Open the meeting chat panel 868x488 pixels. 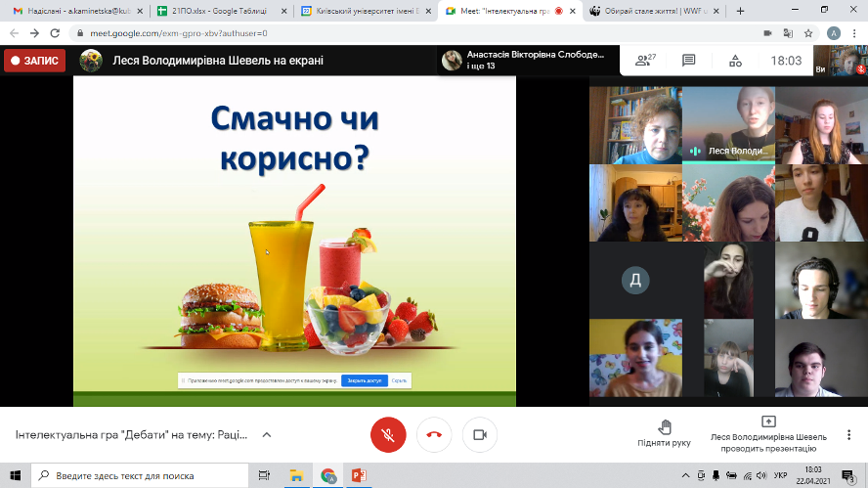[x=688, y=61]
